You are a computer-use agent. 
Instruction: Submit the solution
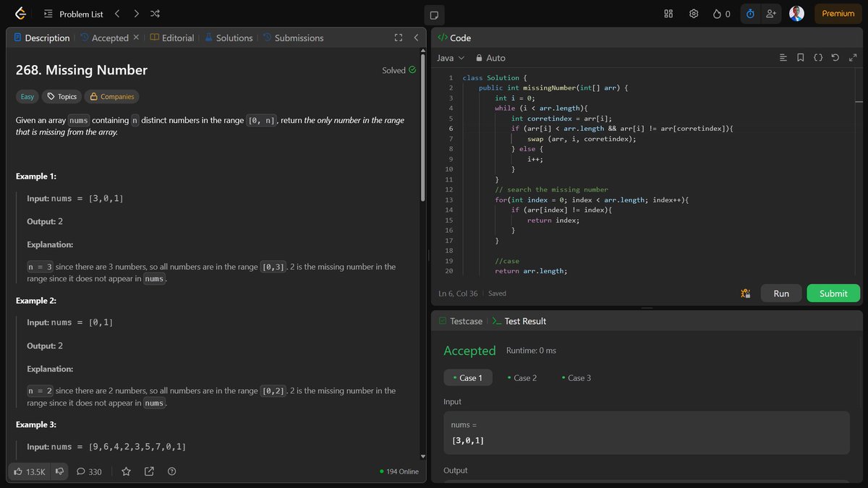(833, 294)
